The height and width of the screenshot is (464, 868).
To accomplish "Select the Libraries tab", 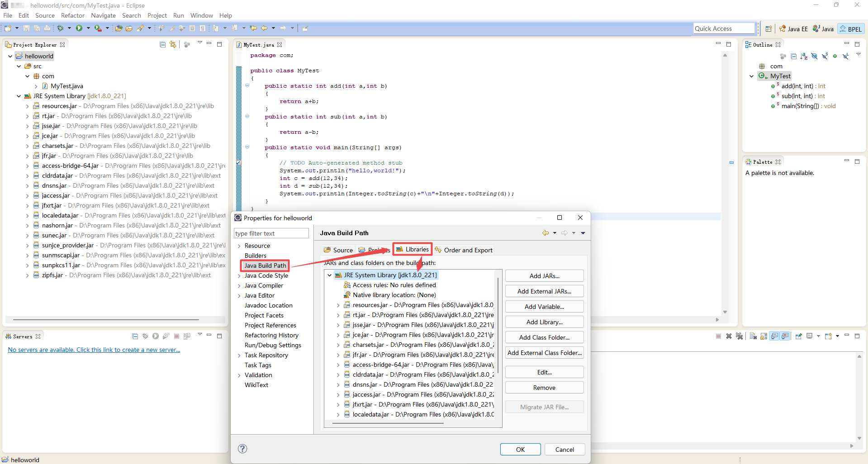I will click(413, 249).
